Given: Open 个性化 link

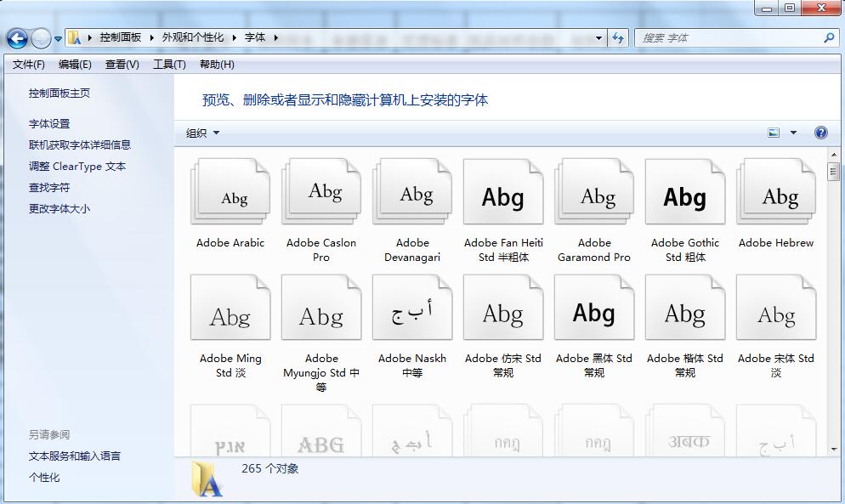Looking at the screenshot, I should (44, 478).
